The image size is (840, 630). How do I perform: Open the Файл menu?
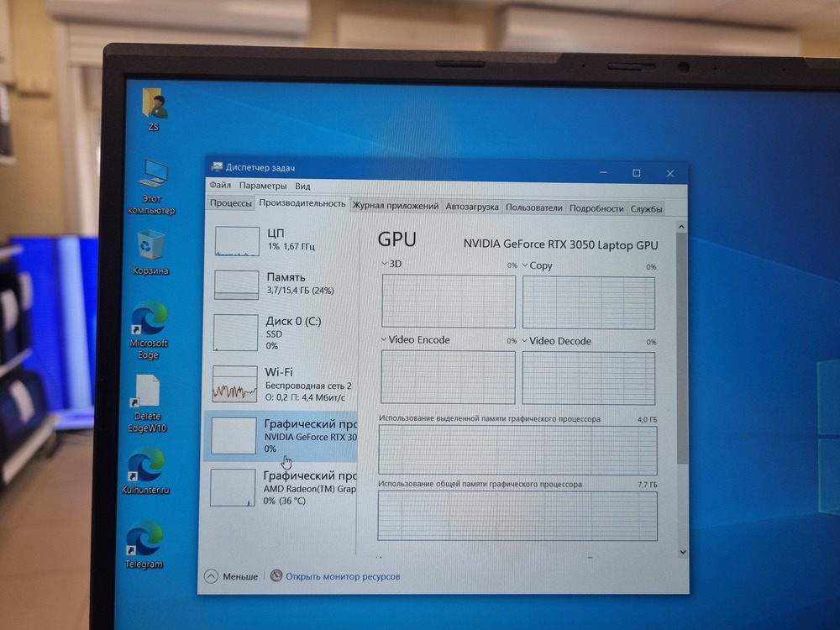(x=220, y=185)
